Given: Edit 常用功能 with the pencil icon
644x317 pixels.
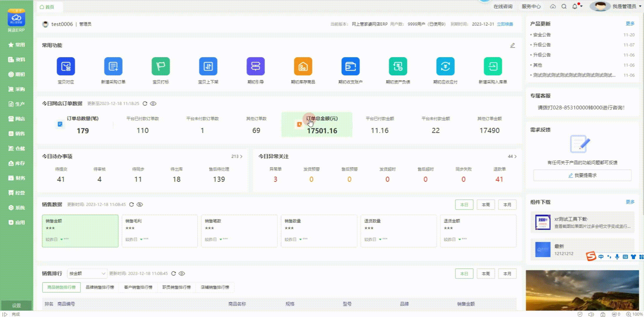Looking at the screenshot, I should pyautogui.click(x=512, y=45).
